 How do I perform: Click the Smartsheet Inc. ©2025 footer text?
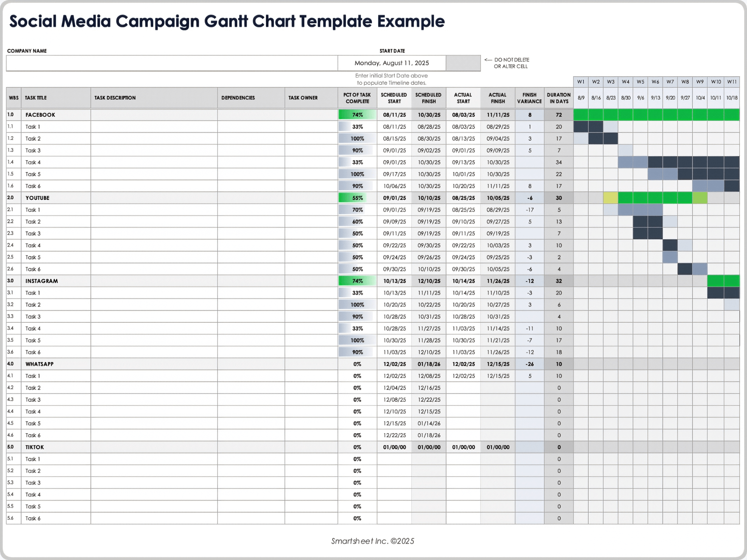tap(372, 541)
